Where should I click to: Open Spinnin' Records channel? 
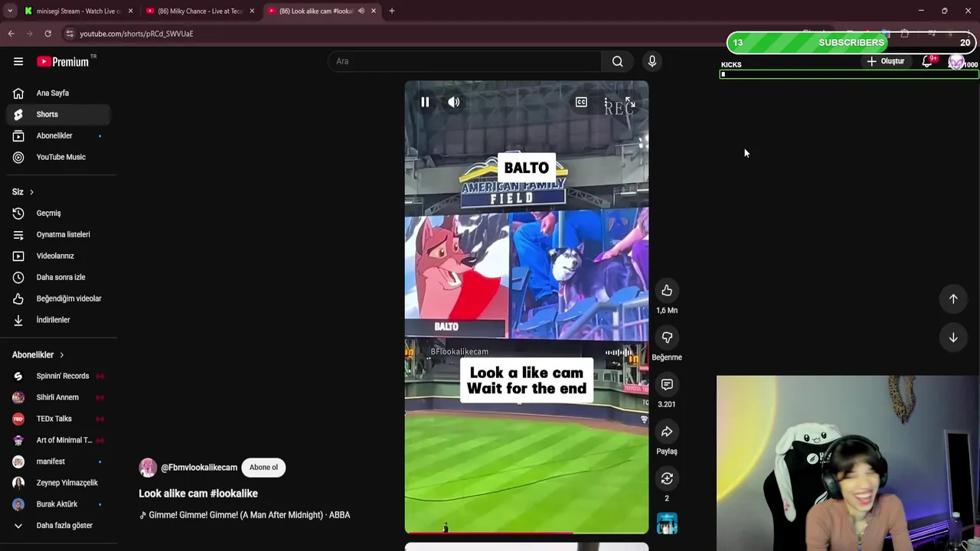coord(58,376)
